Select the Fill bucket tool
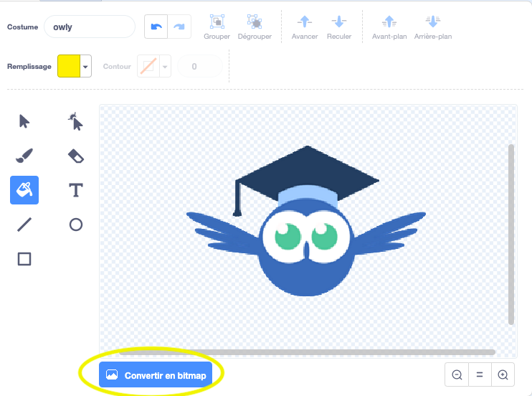Image resolution: width=532 pixels, height=396 pixels. [x=24, y=190]
